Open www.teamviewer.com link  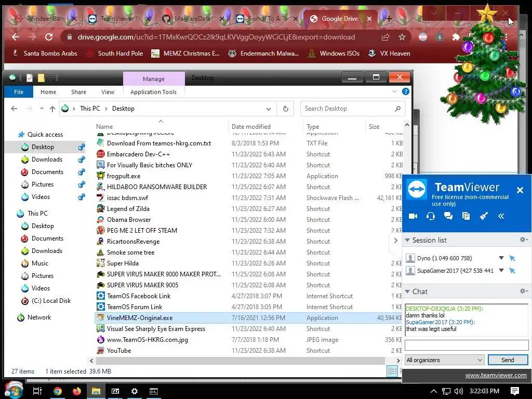pyautogui.click(x=496, y=375)
